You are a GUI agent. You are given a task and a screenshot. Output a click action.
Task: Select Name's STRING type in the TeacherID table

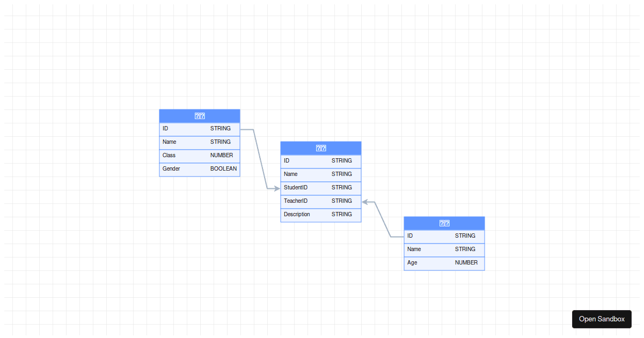tap(342, 174)
